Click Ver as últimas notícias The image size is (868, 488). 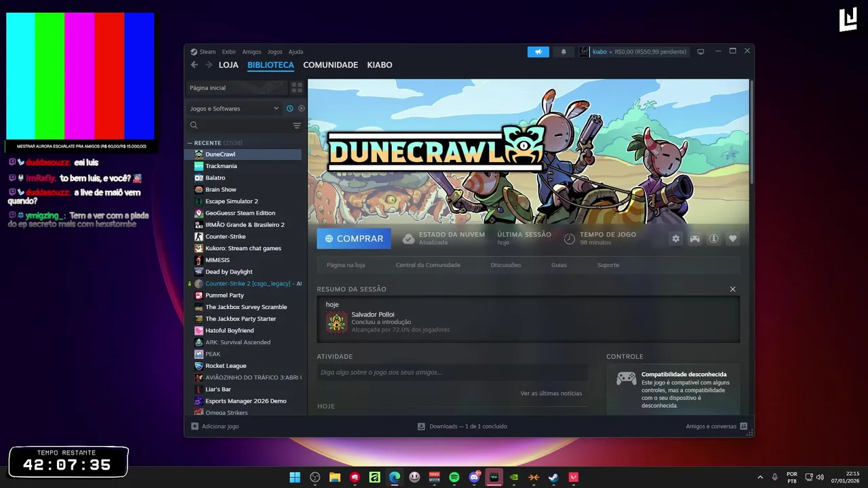[x=551, y=393]
